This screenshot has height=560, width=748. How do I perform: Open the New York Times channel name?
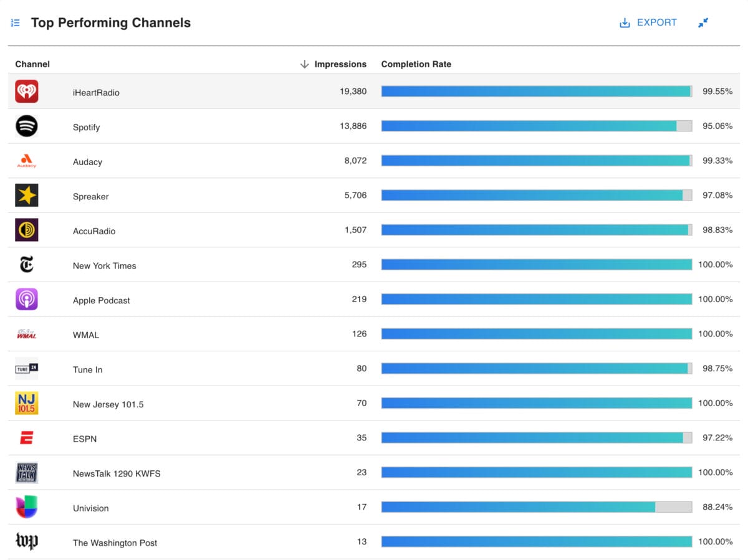click(104, 265)
